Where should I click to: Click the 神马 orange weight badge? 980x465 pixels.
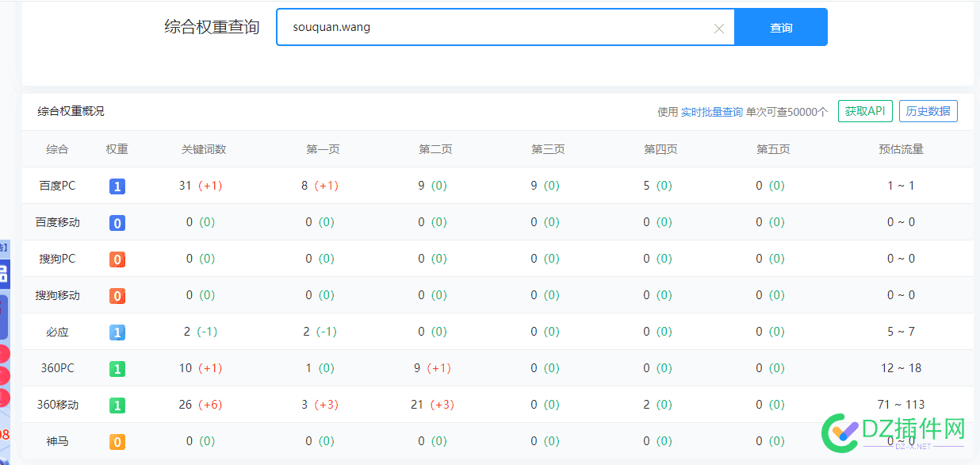pyautogui.click(x=117, y=441)
